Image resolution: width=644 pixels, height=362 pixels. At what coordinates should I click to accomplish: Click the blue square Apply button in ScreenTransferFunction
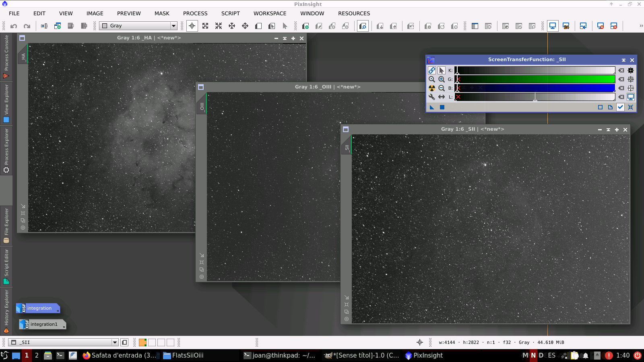[442, 107]
